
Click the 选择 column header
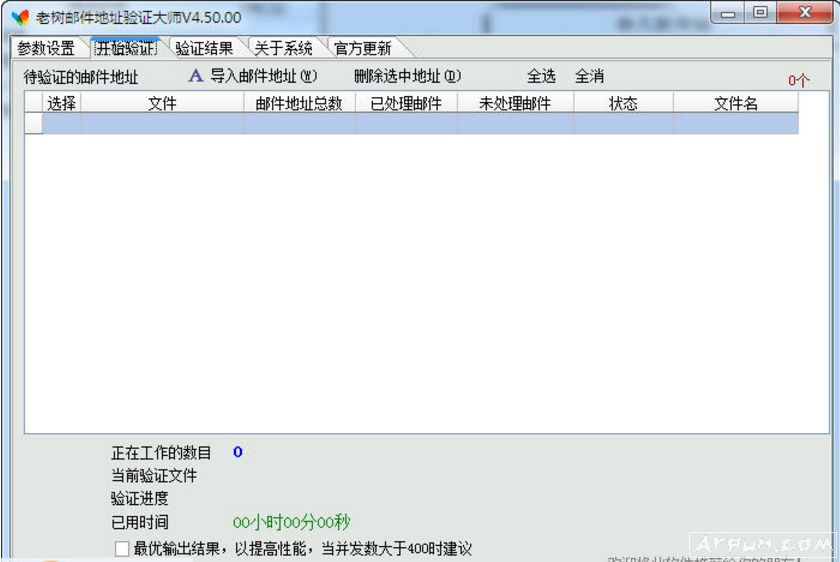pos(61,103)
